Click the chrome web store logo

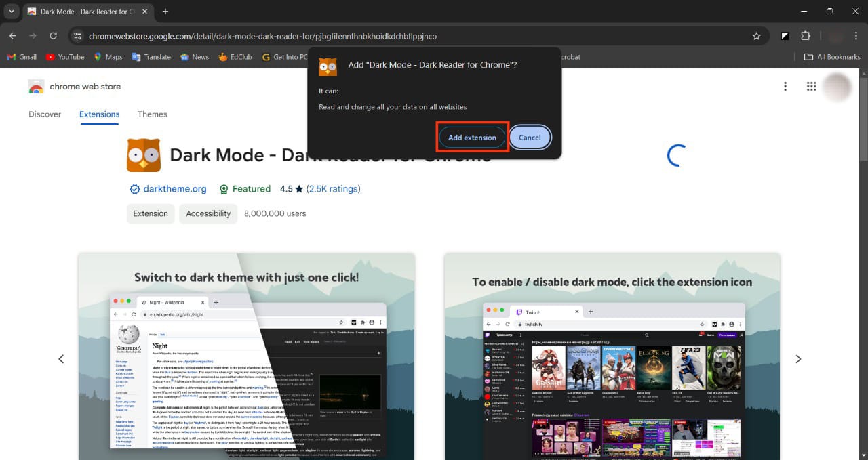pyautogui.click(x=75, y=87)
